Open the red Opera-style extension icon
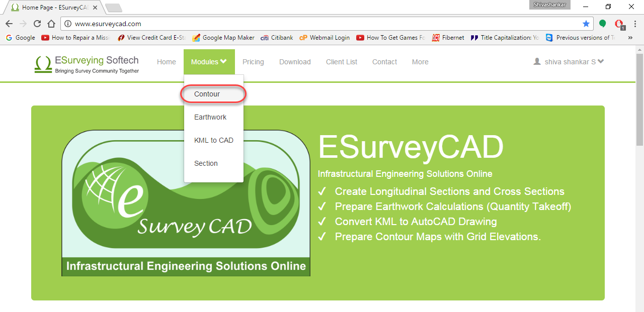 point(619,24)
